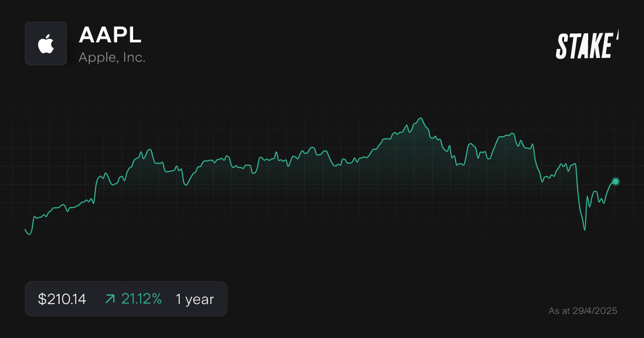
Task: Click the As at 29/4/2025 label
Action: click(583, 310)
